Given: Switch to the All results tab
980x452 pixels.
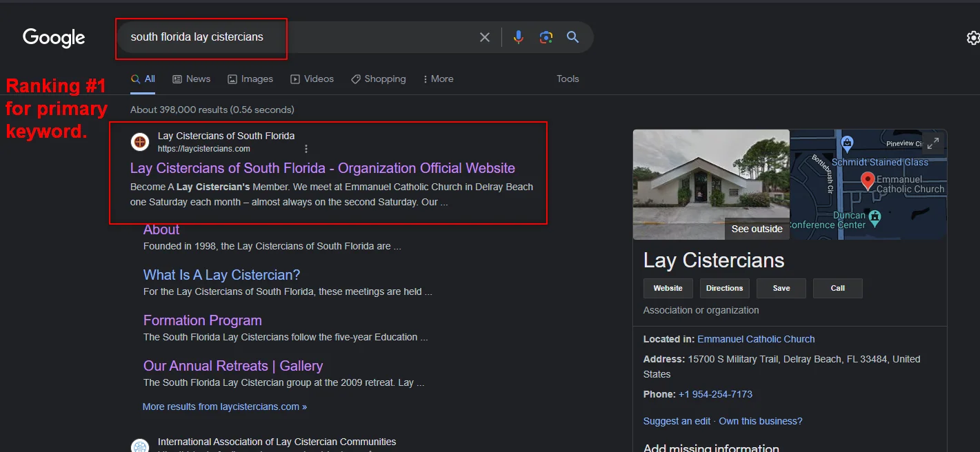Looking at the screenshot, I should 143,79.
